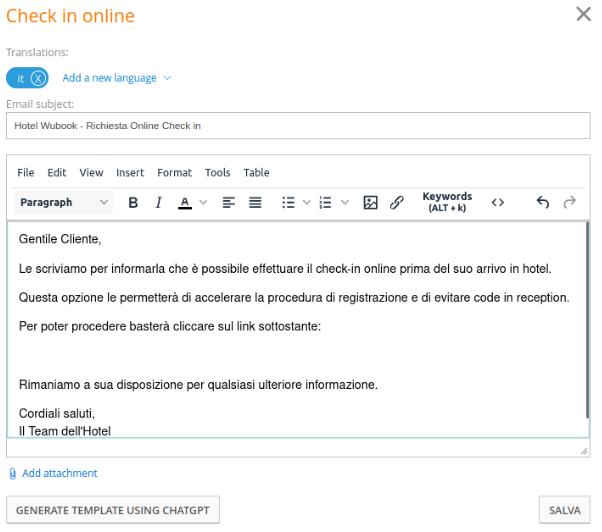Apply italic formatting
The width and height of the screenshot is (602, 532).
158,202
